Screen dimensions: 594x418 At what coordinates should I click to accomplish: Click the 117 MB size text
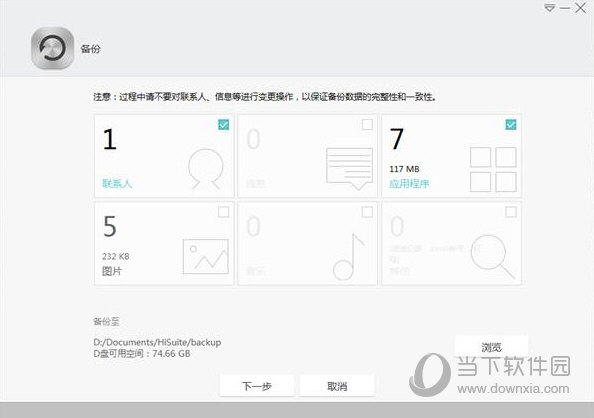(x=404, y=169)
